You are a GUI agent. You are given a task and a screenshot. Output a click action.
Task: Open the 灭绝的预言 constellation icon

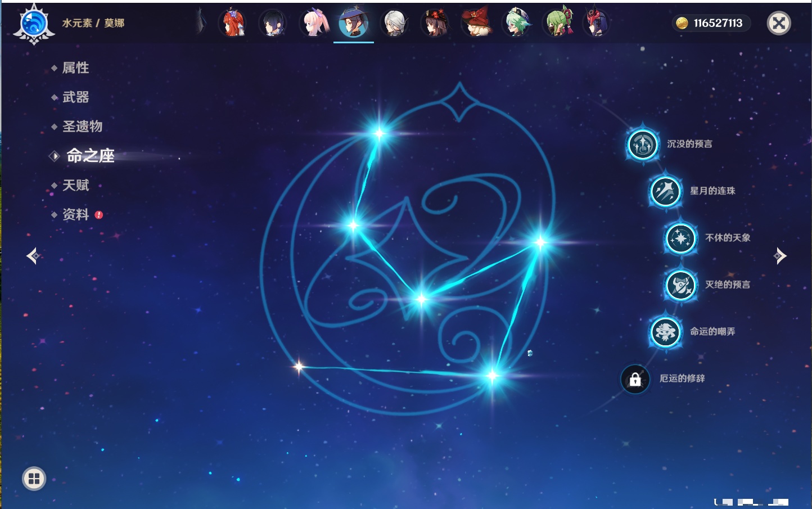pos(681,285)
